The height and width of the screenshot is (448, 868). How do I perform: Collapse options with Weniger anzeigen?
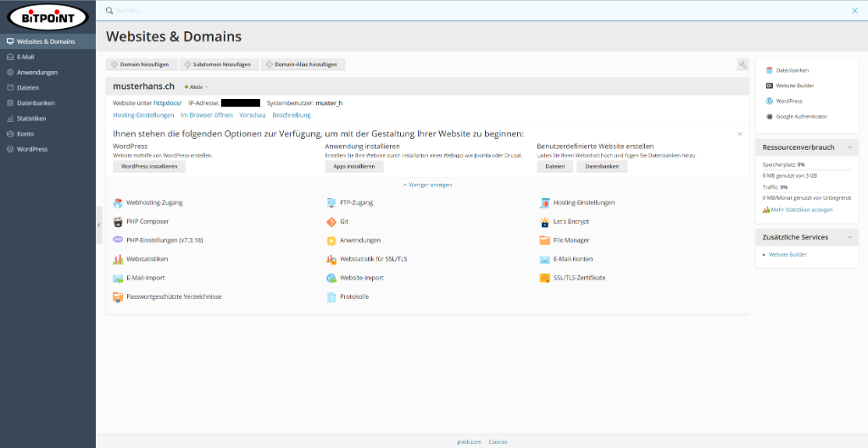coord(427,185)
